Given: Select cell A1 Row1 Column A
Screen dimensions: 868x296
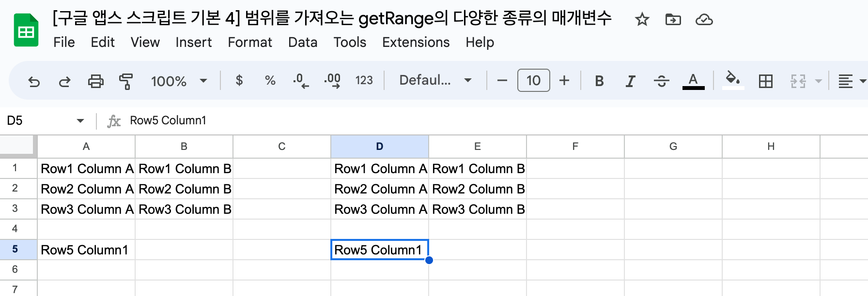Looking at the screenshot, I should [86, 168].
